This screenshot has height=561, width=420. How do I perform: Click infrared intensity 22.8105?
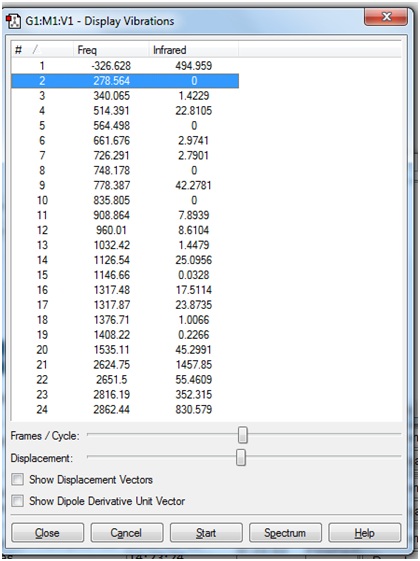tap(194, 111)
